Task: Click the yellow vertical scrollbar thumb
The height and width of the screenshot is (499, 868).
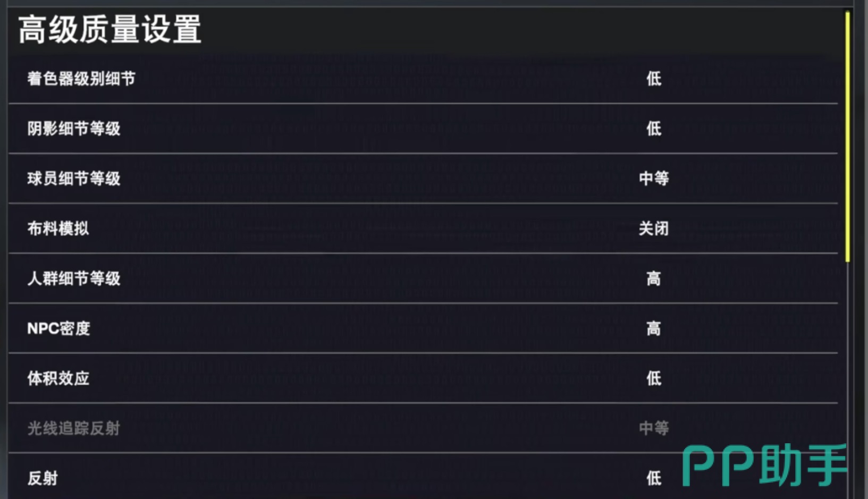Action: (847, 137)
